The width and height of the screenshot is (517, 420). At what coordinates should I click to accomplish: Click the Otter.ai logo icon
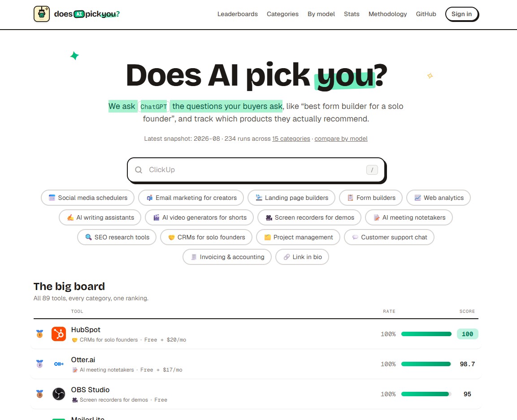[x=59, y=364]
